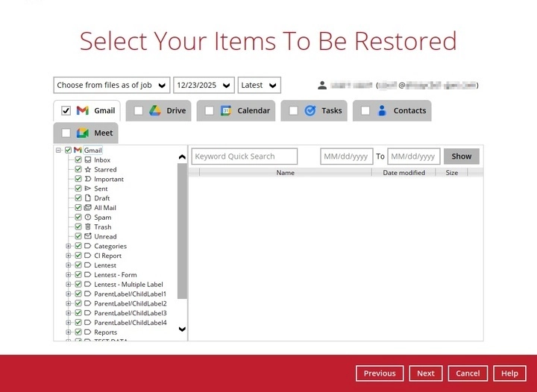Screen dimensions: 537x392
Task: Click the Google Tasks logo icon
Action: 310,110
